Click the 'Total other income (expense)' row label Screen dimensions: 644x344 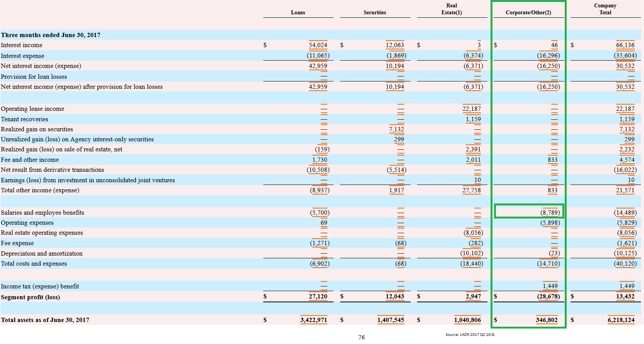click(x=40, y=190)
